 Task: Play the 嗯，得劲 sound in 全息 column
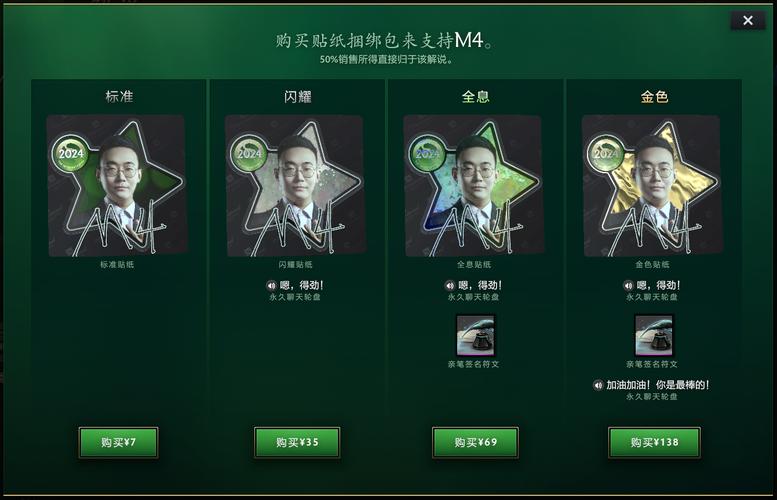[x=449, y=285]
